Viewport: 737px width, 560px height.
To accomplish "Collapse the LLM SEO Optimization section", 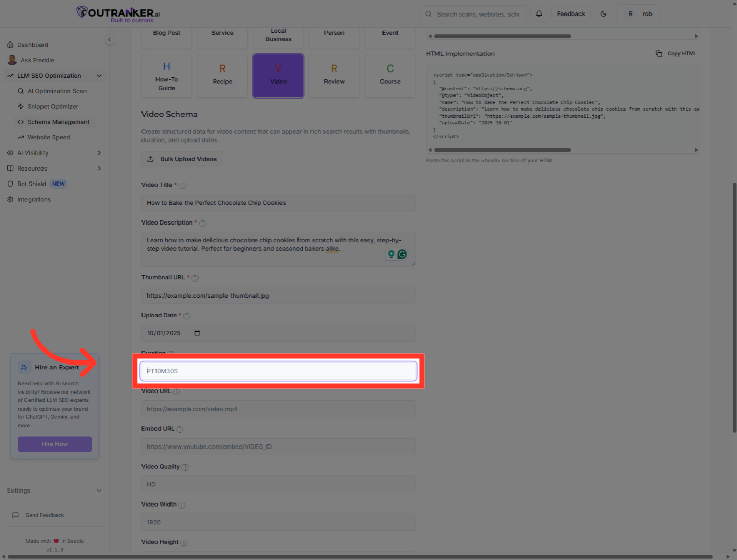I will (99, 76).
